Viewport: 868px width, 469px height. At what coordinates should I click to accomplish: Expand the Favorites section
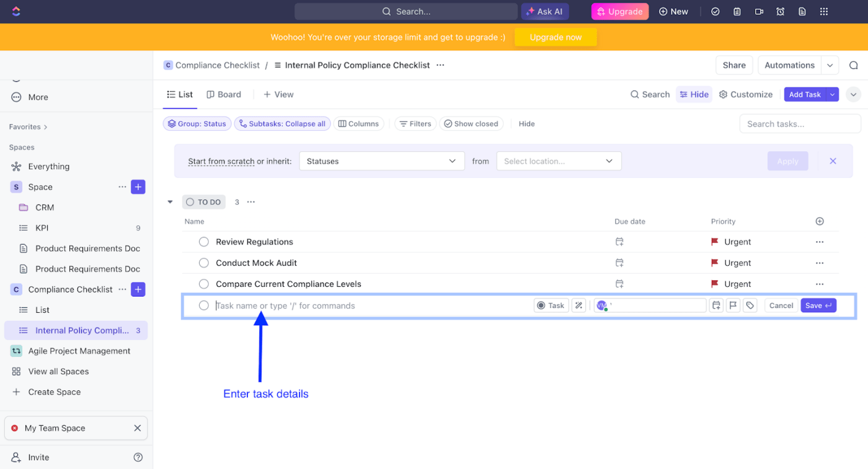29,127
